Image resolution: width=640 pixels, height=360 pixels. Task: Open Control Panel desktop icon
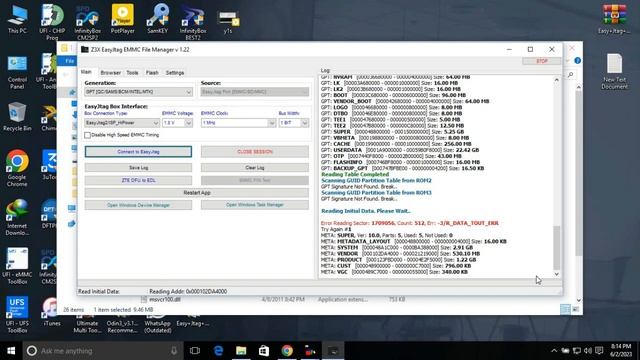17,72
